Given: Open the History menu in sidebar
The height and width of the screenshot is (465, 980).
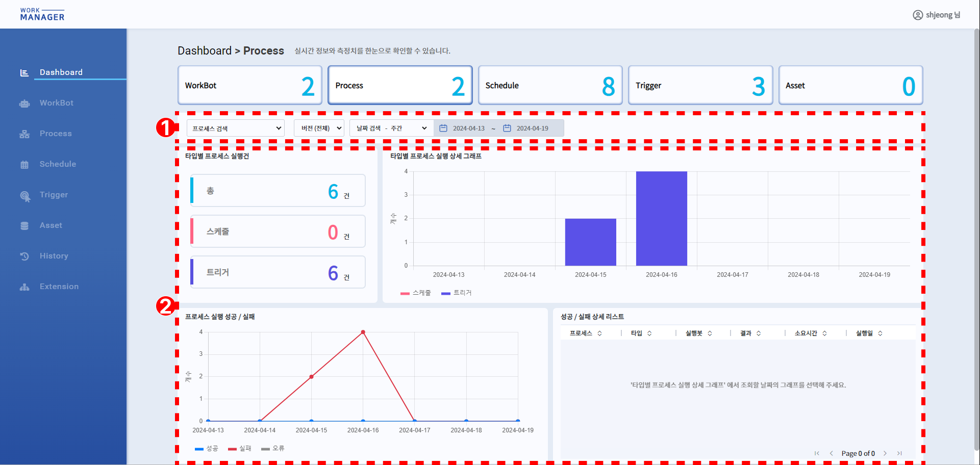Looking at the screenshot, I should (x=54, y=256).
